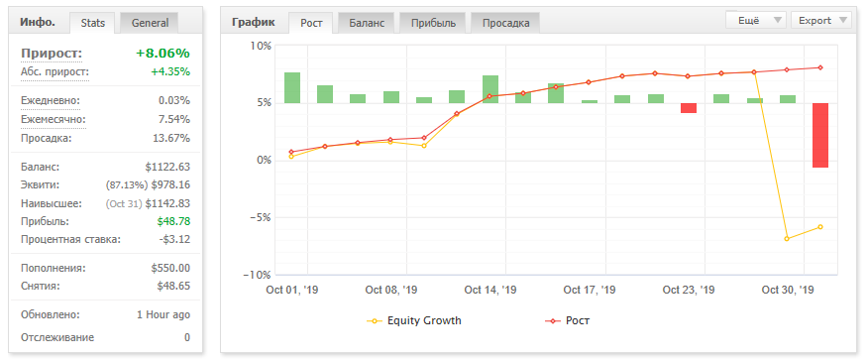The height and width of the screenshot is (361, 868).
Task: Select the Рост chart tab
Action: 311,23
